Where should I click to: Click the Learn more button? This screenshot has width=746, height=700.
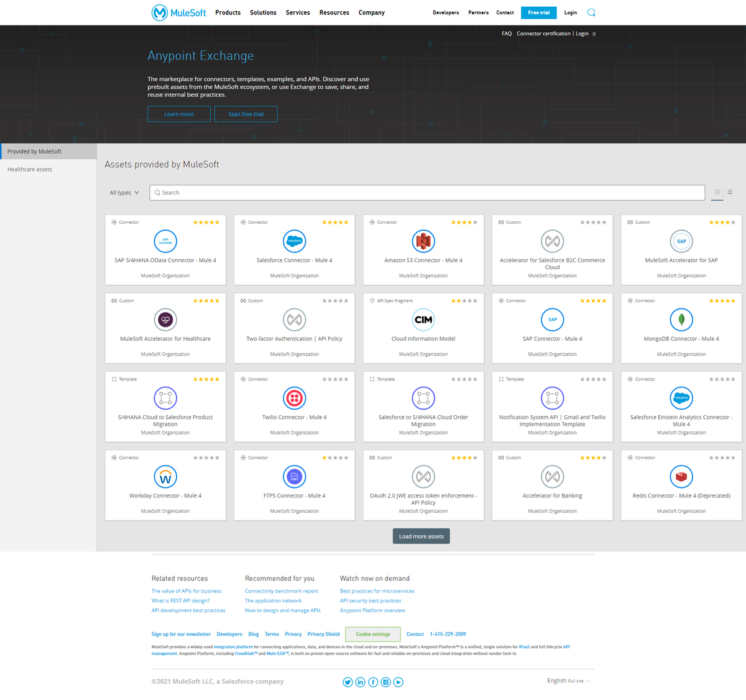179,114
